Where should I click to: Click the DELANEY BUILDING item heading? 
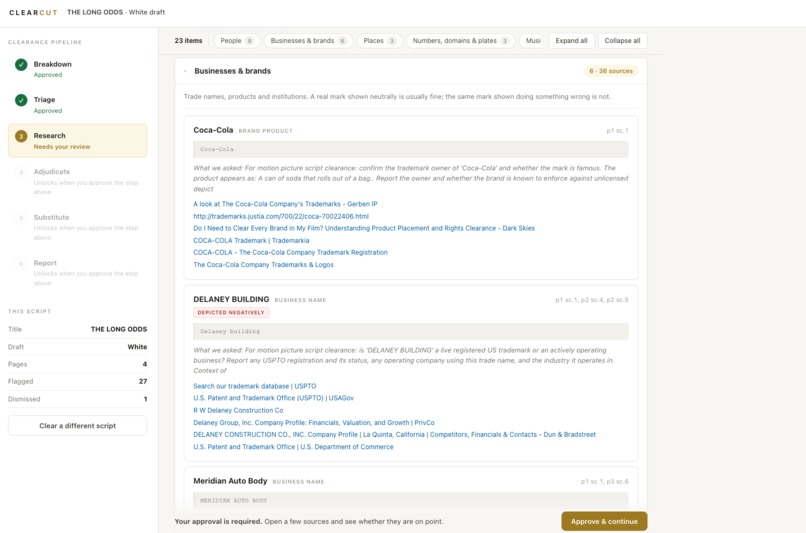coord(231,299)
